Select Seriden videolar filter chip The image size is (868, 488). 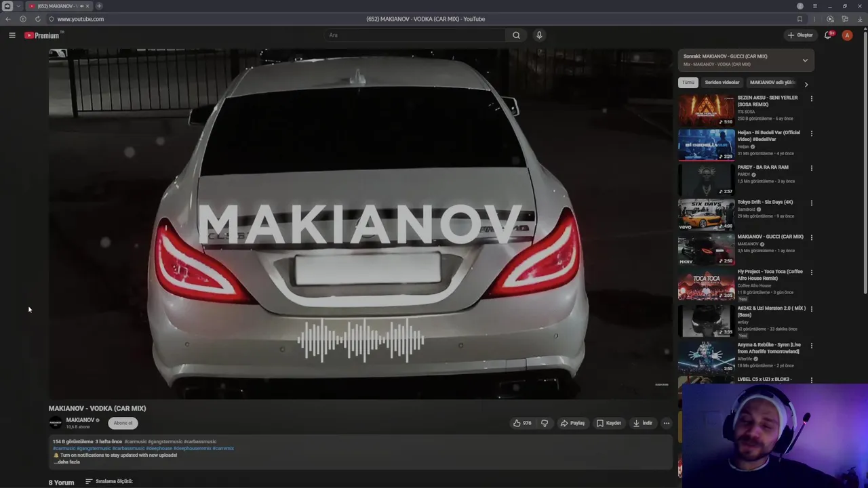pyautogui.click(x=722, y=83)
